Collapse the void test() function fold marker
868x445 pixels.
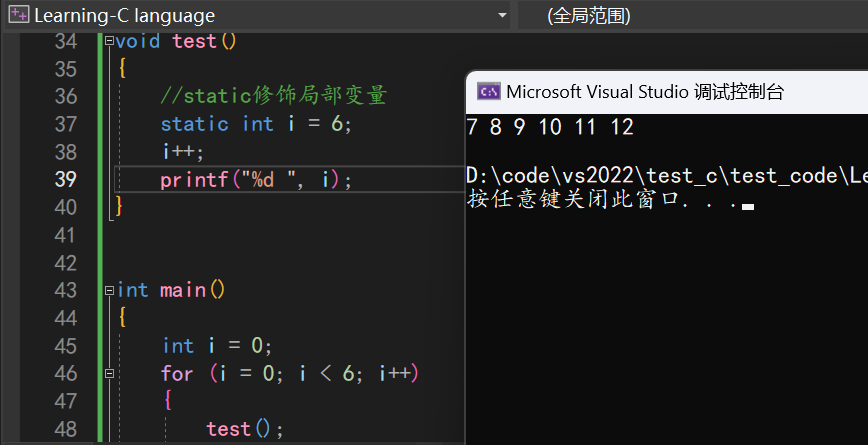pos(109,40)
